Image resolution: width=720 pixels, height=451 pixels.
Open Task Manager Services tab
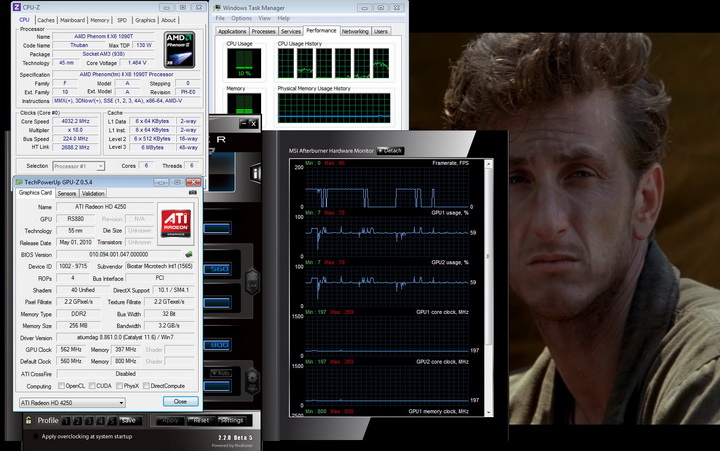tap(291, 31)
